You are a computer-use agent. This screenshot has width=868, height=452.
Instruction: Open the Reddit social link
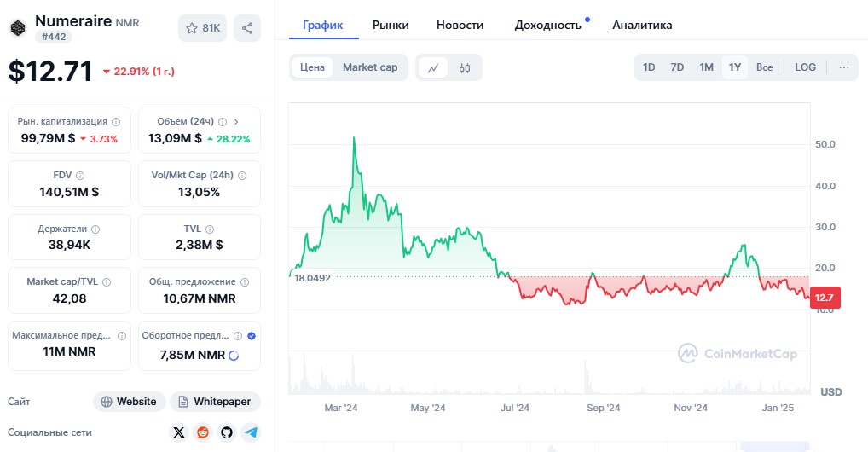202,432
